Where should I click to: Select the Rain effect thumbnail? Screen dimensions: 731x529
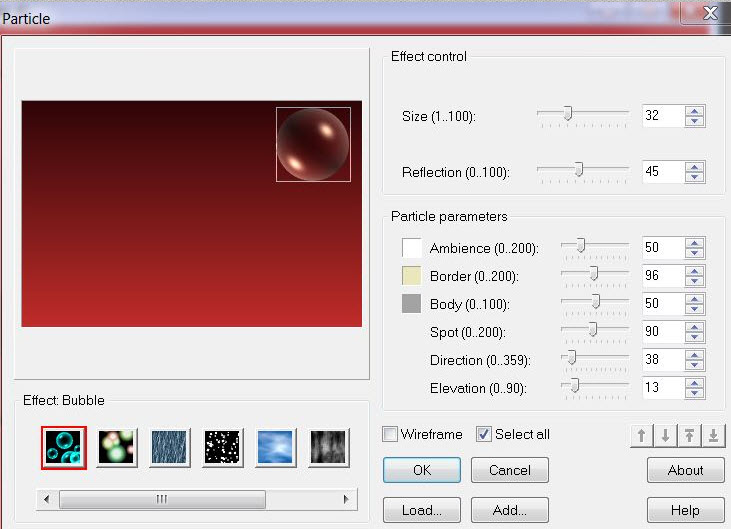(169, 447)
